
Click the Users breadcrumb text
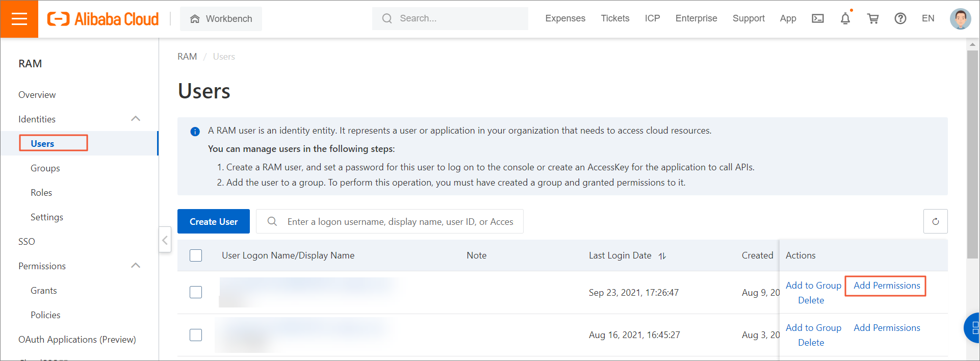click(224, 57)
